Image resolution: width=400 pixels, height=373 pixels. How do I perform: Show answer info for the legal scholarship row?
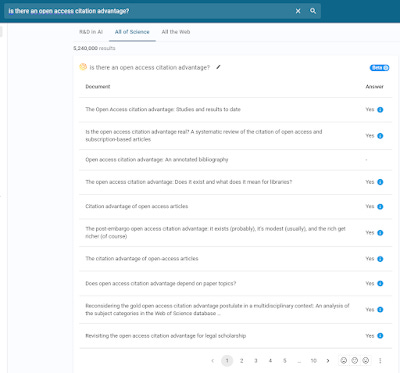(x=380, y=336)
